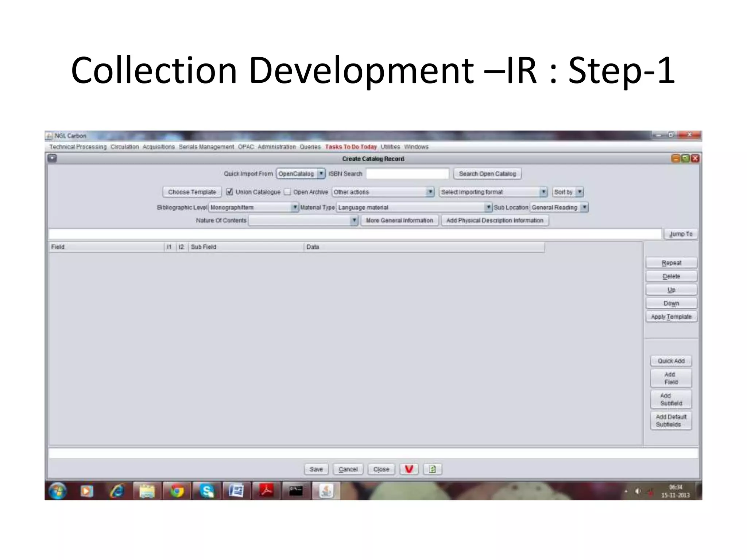Open Administration menu
The image size is (747, 560).
pyautogui.click(x=276, y=147)
